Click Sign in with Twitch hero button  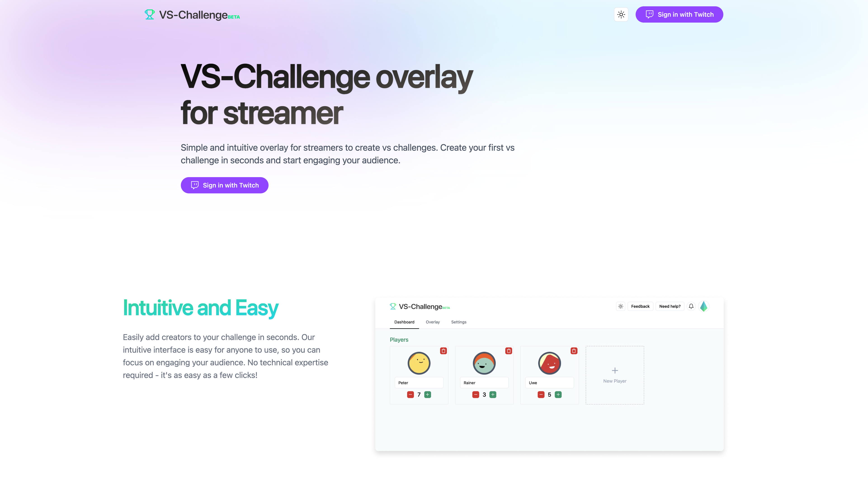click(x=224, y=185)
